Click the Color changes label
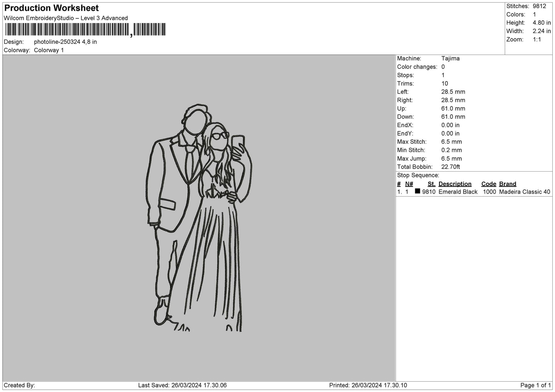Screen dimensions: 555x392 point(417,67)
